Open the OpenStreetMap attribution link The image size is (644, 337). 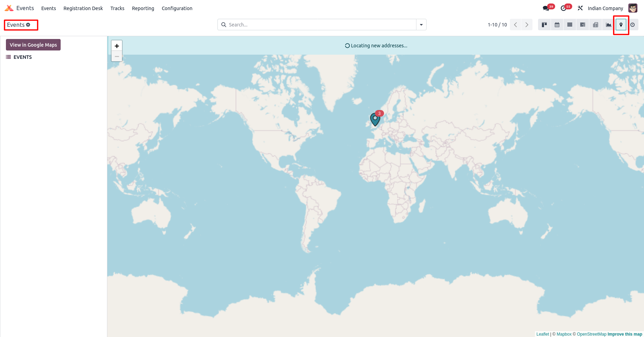(x=591, y=334)
